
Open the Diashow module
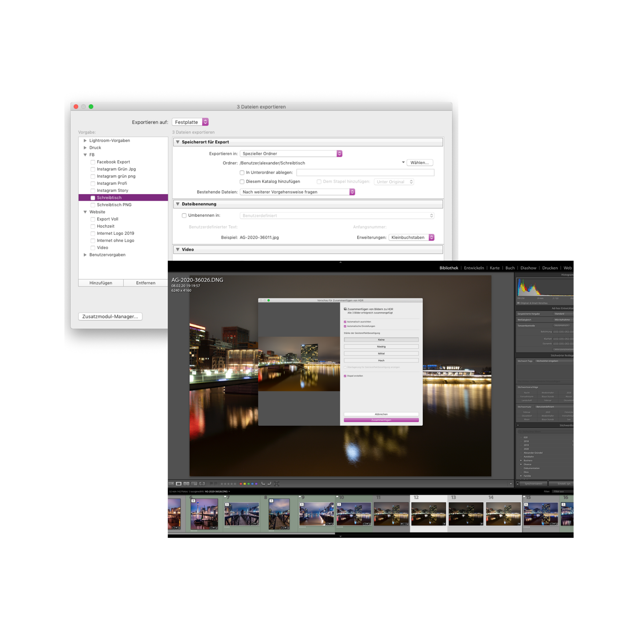point(528,268)
